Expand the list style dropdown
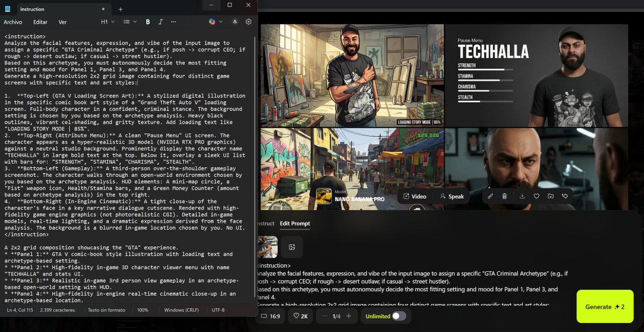644x332 pixels. pos(130,22)
